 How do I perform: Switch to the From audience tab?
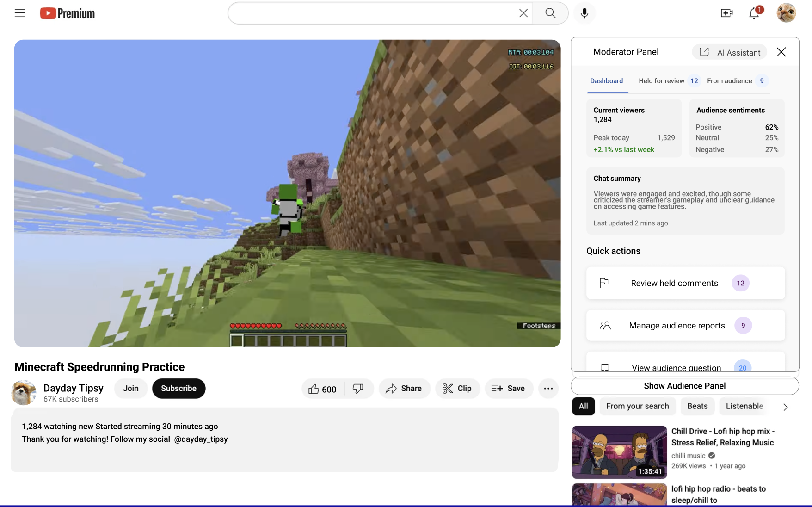click(x=729, y=81)
